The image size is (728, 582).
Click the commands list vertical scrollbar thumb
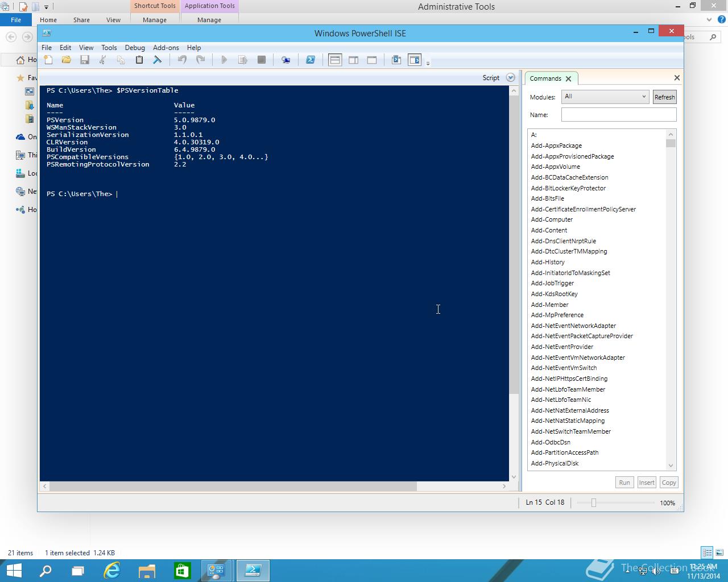671,143
